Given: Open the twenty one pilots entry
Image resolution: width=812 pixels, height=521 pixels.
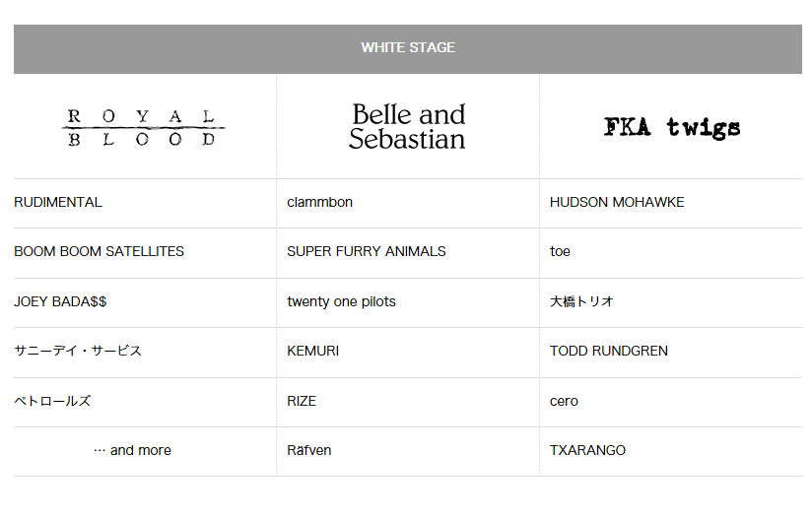Looking at the screenshot, I should (341, 301).
